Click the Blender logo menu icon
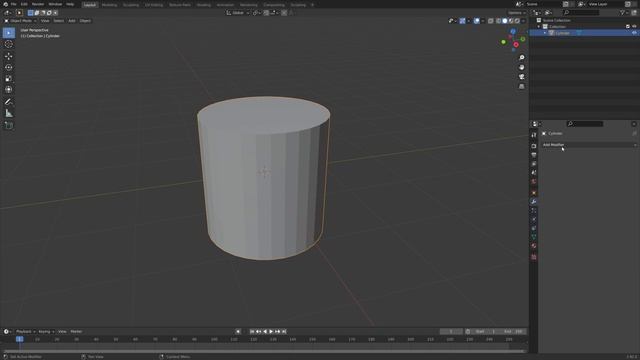The image size is (640, 360). (x=5, y=4)
